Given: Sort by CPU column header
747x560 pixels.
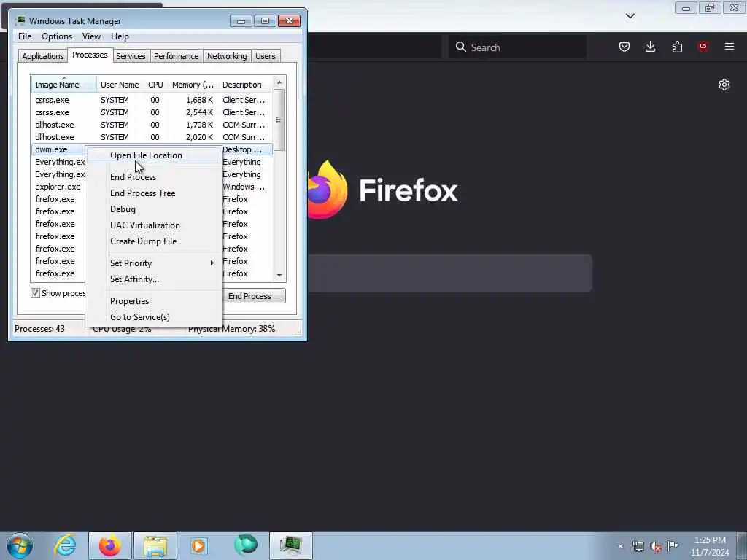Looking at the screenshot, I should pyautogui.click(x=155, y=85).
